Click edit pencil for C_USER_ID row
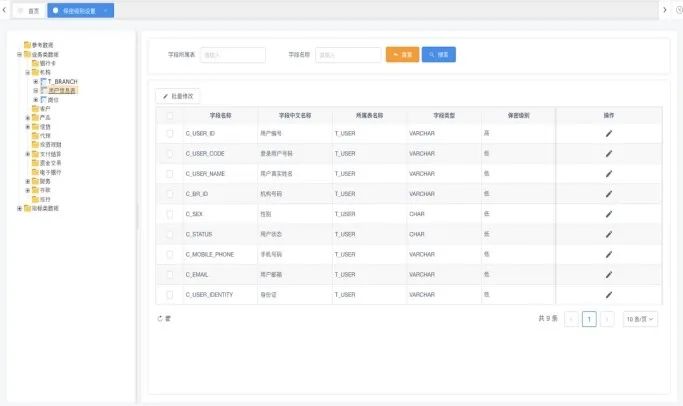Screen dimensions: 683x406 click(x=607, y=133)
